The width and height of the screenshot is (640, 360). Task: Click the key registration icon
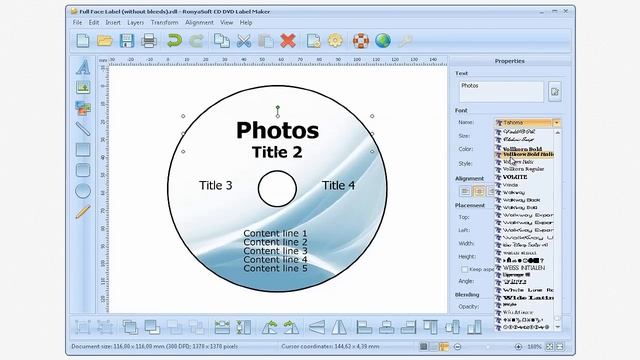pyautogui.click(x=405, y=41)
